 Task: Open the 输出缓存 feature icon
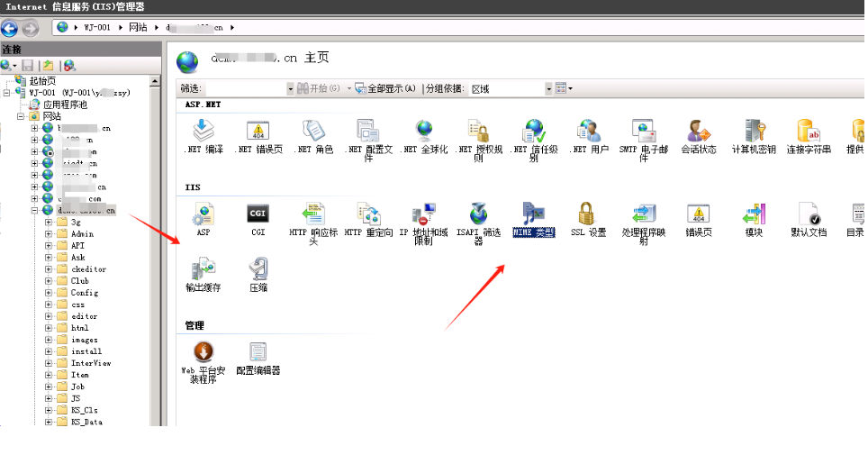click(x=203, y=268)
